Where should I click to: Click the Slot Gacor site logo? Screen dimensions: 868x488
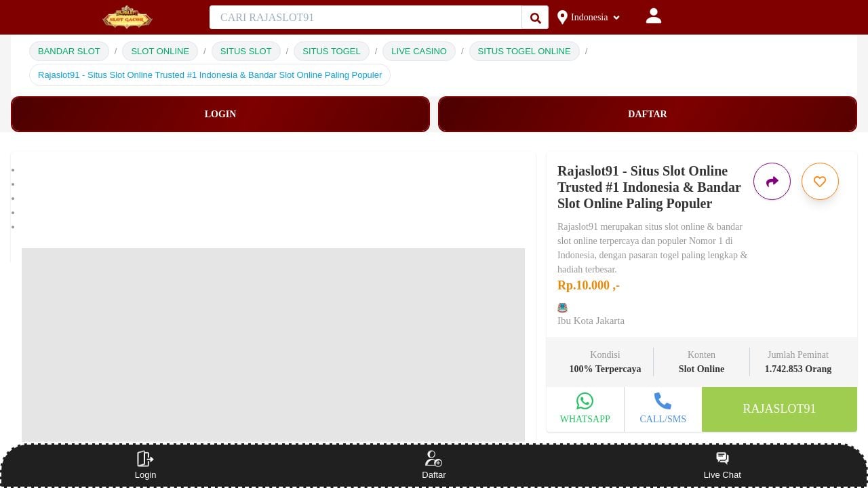127,17
